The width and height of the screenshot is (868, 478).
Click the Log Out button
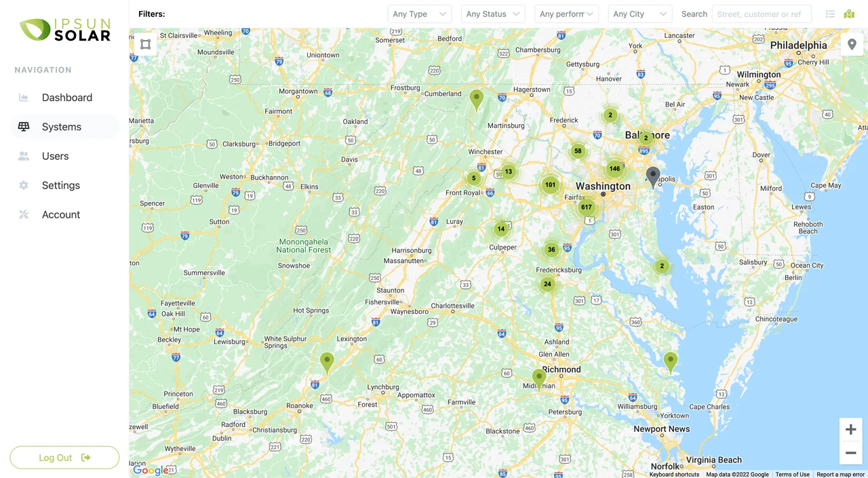(x=64, y=458)
